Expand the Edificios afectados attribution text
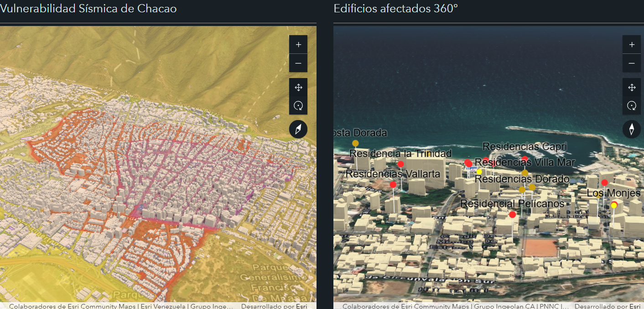The height and width of the screenshot is (309, 644). (456, 306)
